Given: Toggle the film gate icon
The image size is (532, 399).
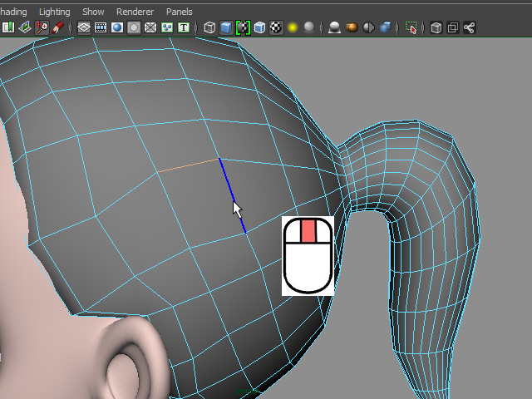Looking at the screenshot, I should tap(101, 27).
